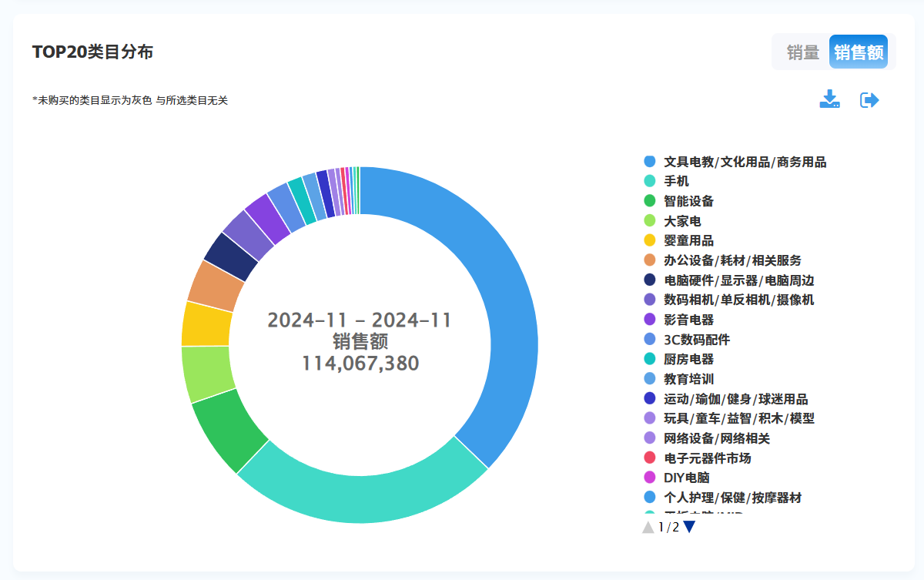Click the dark green donut segment

coord(229,433)
